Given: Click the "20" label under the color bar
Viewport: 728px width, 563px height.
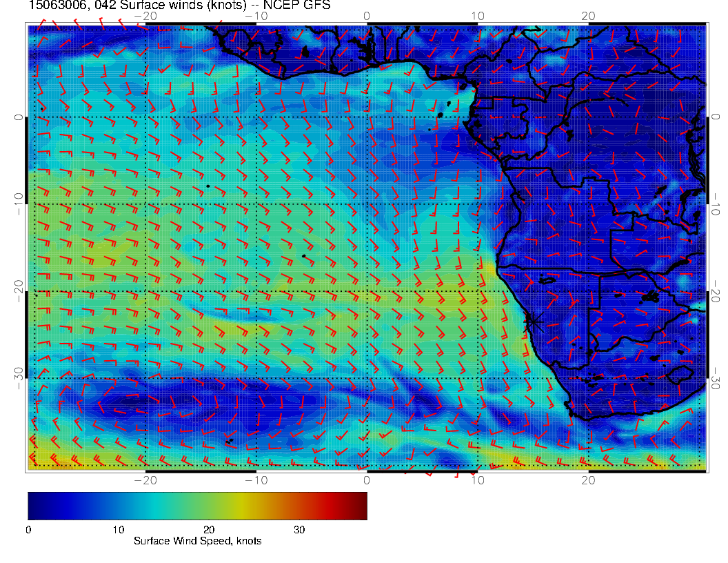Looking at the screenshot, I should (x=209, y=530).
